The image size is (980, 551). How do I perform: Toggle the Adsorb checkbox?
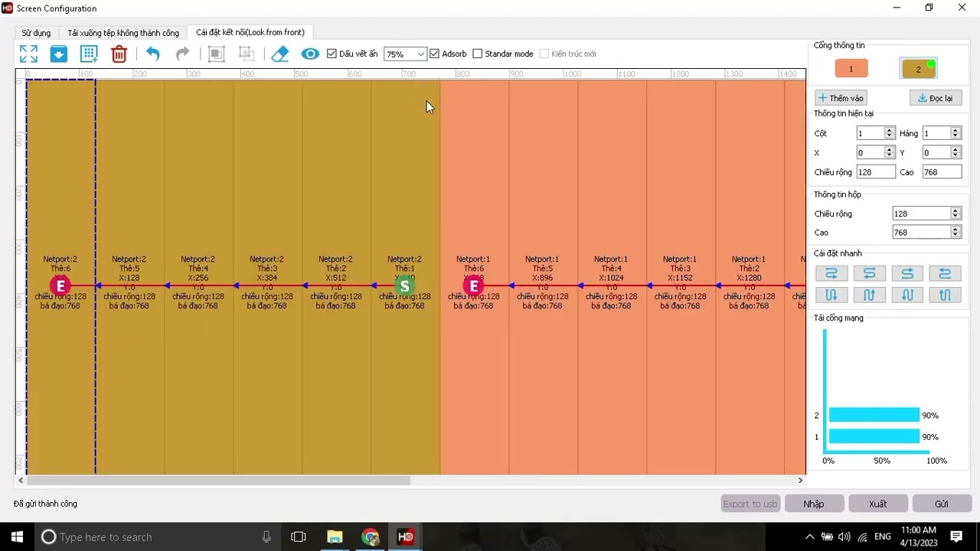(435, 54)
